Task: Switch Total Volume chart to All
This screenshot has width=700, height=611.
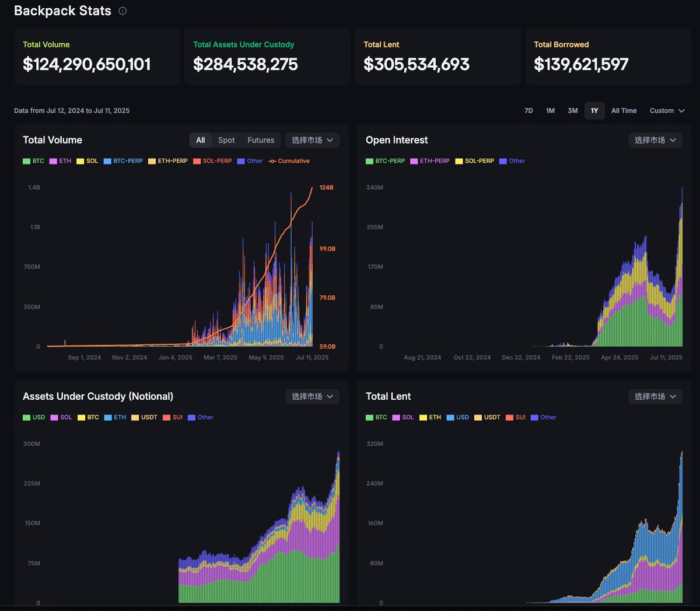Action: pyautogui.click(x=201, y=140)
